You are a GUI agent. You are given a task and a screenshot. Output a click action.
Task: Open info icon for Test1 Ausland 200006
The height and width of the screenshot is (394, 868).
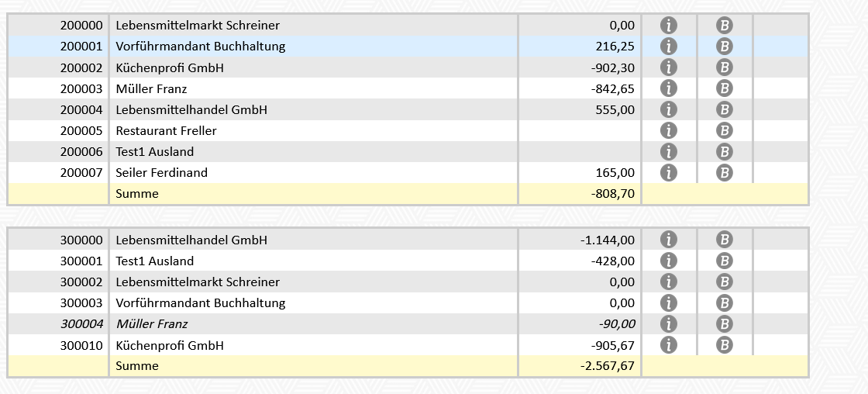pyautogui.click(x=668, y=151)
